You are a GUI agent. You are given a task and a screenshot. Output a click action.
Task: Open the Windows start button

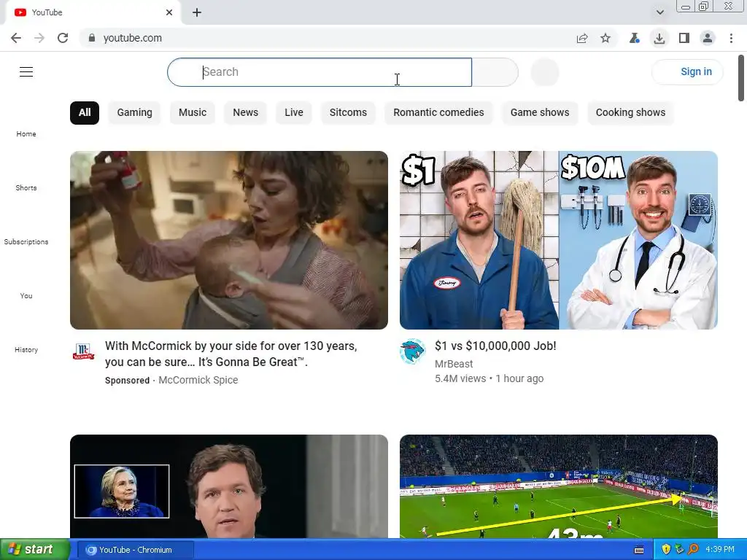34,550
